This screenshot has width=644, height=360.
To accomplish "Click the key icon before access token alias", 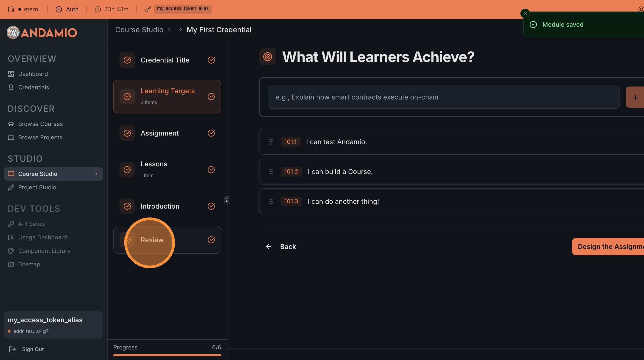I will 148,9.
